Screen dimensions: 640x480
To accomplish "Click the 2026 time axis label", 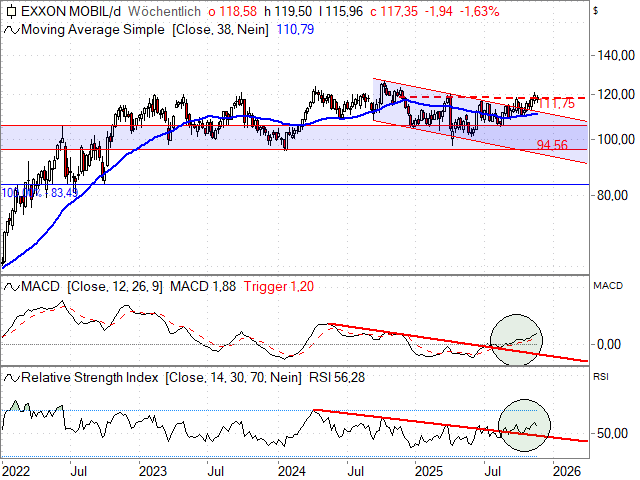I will point(567,471).
